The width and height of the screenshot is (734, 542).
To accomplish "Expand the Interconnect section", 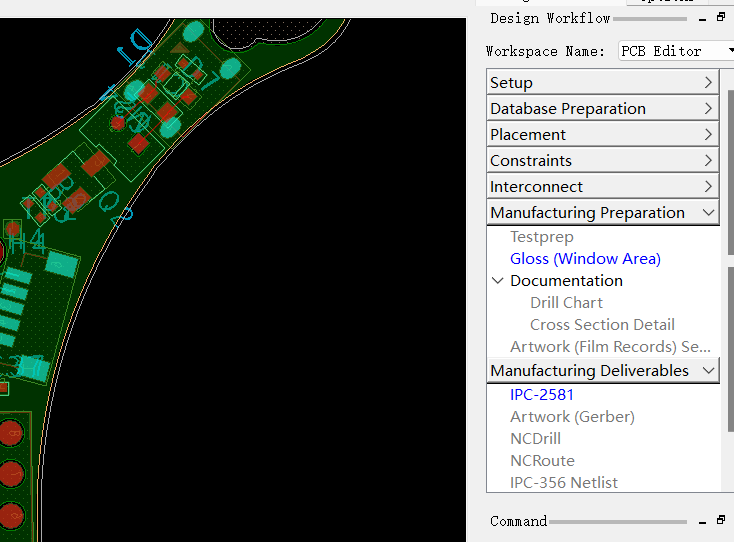I will [602, 186].
